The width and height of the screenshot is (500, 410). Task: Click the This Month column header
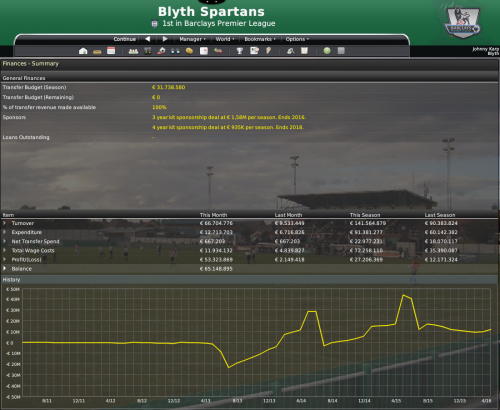(x=213, y=215)
